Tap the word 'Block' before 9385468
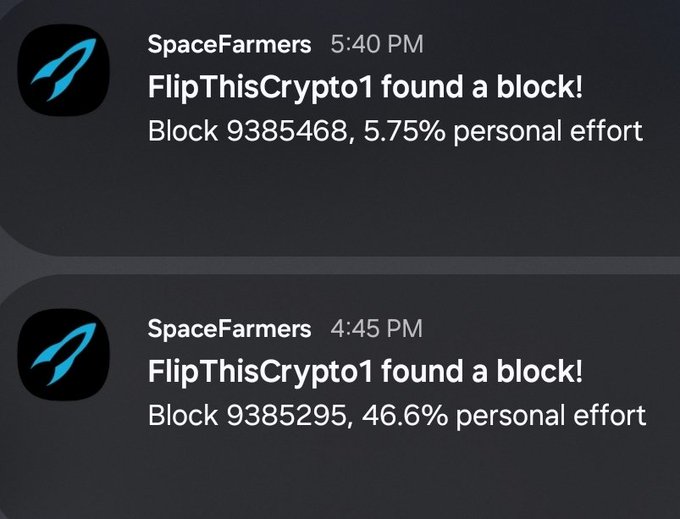 tap(183, 131)
